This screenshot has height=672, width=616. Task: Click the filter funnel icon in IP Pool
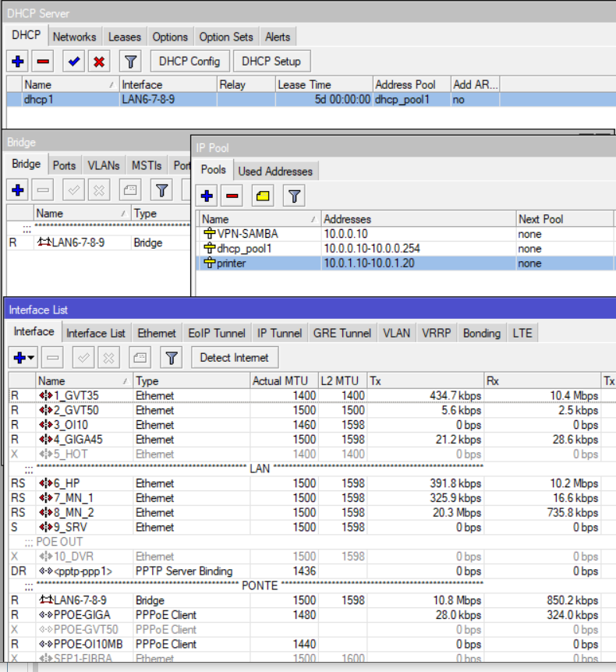click(293, 196)
